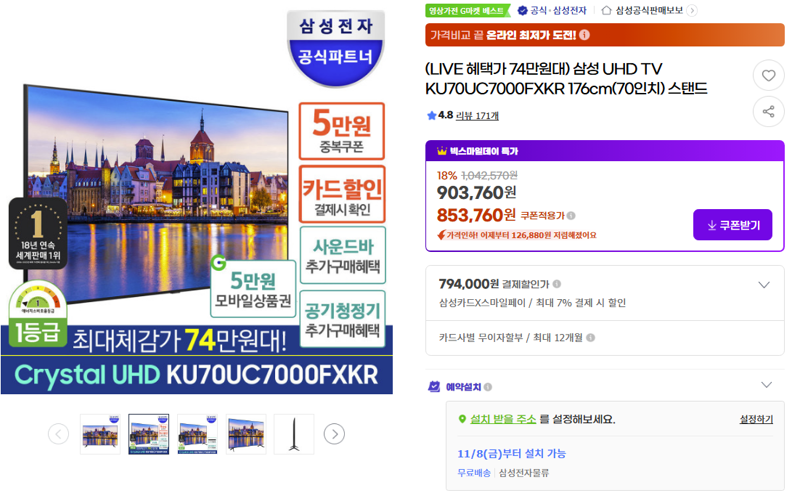The width and height of the screenshot is (800, 493).
Task: Open info icon beside 예약설치
Action: click(x=488, y=387)
